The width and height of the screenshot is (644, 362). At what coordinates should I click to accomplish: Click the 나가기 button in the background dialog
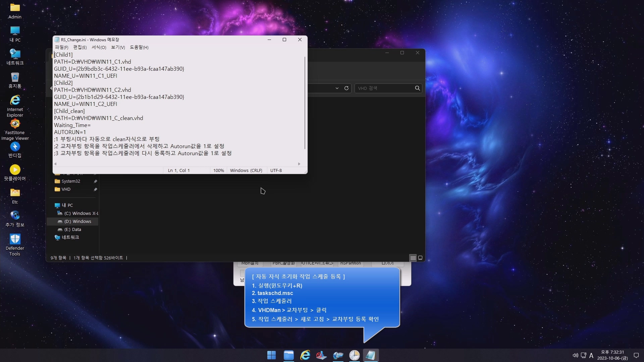[x=387, y=264]
